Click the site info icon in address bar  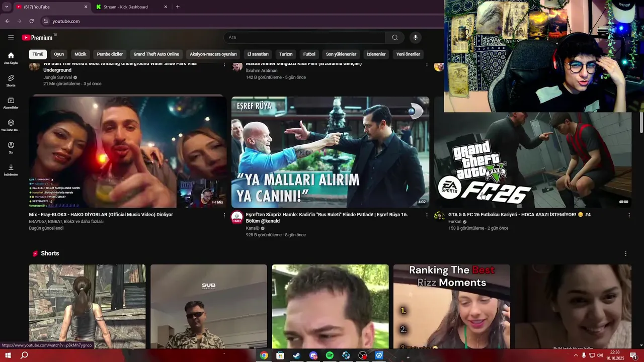(x=46, y=21)
